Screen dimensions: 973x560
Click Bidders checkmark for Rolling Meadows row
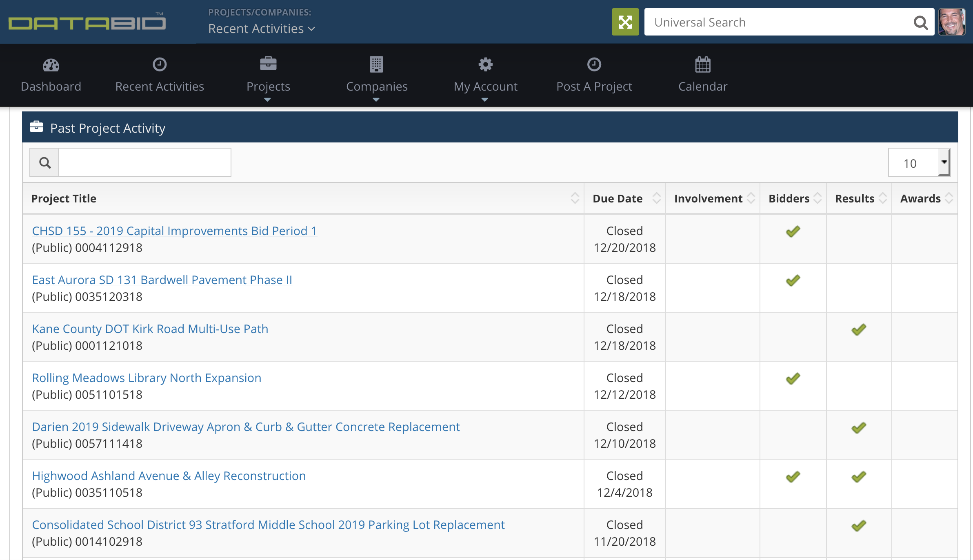(x=793, y=378)
